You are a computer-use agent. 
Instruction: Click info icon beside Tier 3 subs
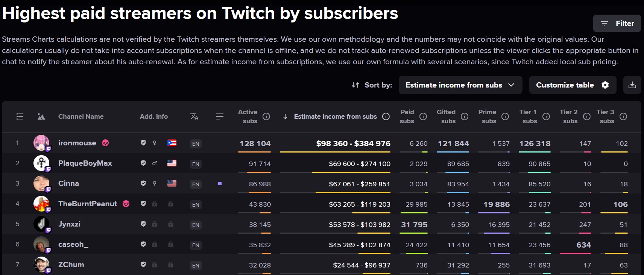[x=623, y=116]
